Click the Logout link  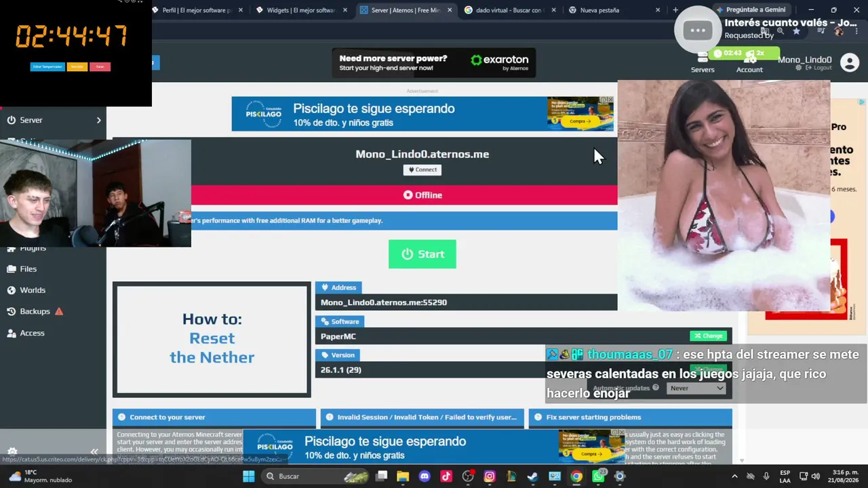pyautogui.click(x=818, y=68)
